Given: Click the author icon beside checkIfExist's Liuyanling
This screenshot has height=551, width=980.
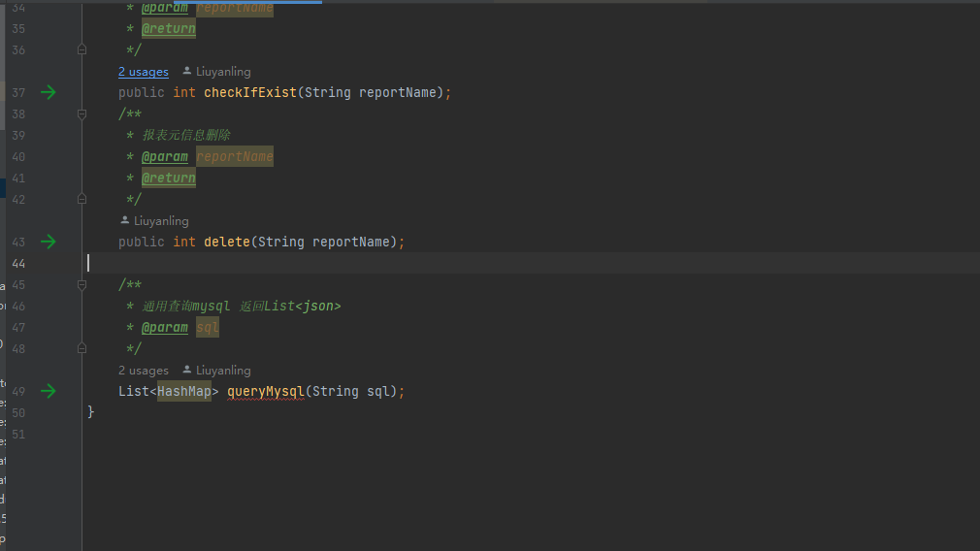Looking at the screenshot, I should pos(187,71).
